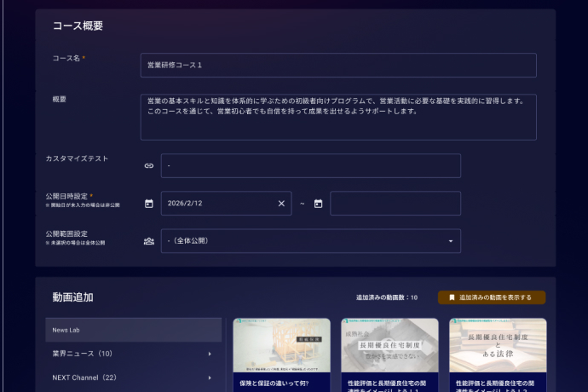This screenshot has width=588, height=392.
Task: Select the News Lab category
Action: 133,330
